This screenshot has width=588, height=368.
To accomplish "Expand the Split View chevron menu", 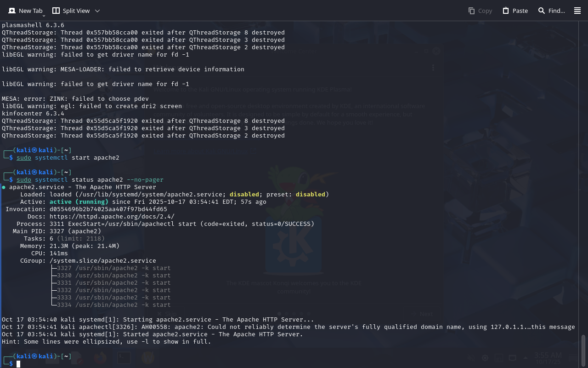I will pos(97,11).
